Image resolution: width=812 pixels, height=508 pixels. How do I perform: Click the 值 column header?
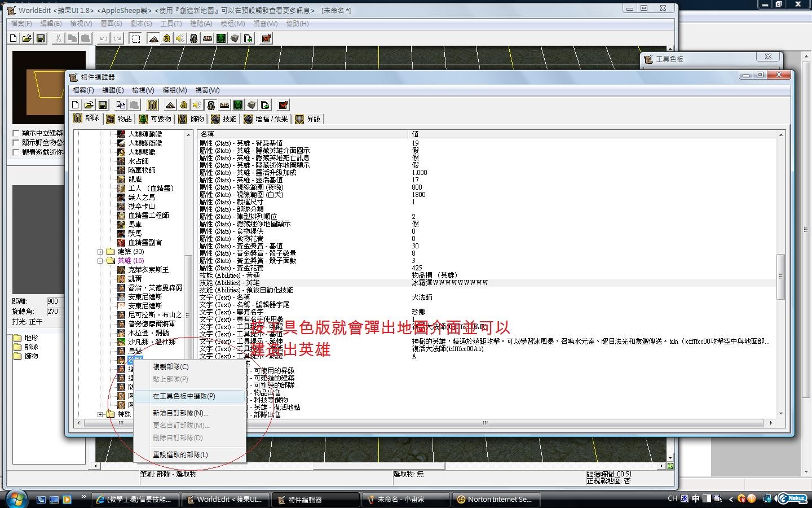coord(592,134)
